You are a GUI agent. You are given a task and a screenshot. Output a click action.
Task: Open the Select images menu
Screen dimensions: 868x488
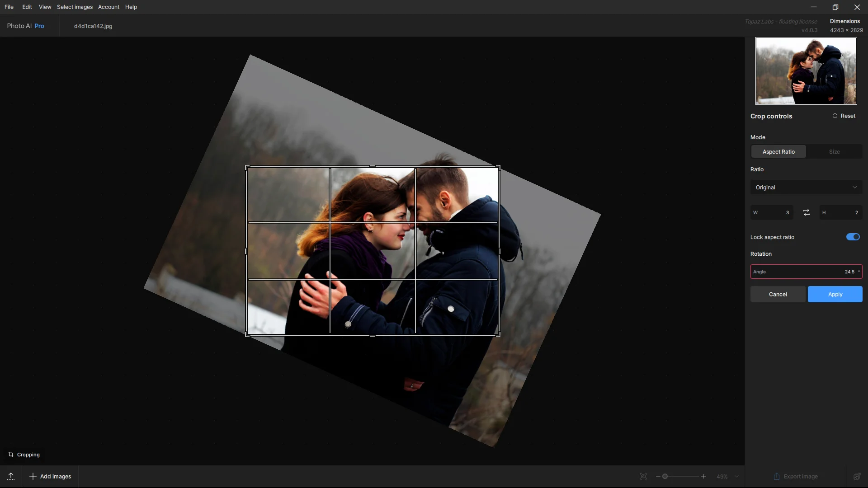click(x=75, y=7)
